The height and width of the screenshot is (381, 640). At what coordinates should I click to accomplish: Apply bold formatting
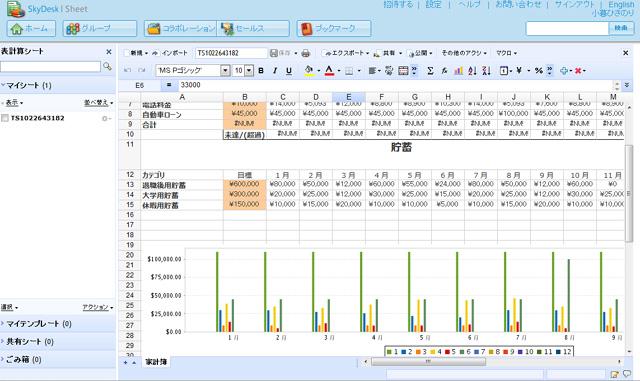[261, 71]
